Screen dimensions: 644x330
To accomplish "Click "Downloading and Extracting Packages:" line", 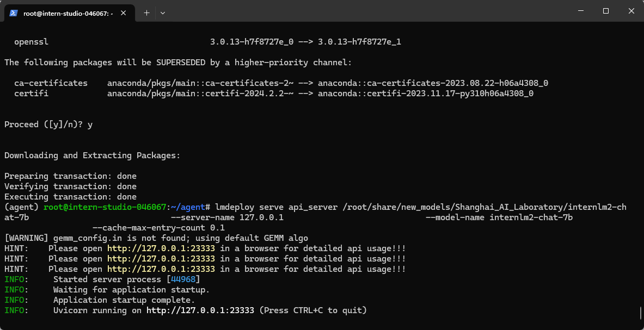I will pyautogui.click(x=93, y=156).
